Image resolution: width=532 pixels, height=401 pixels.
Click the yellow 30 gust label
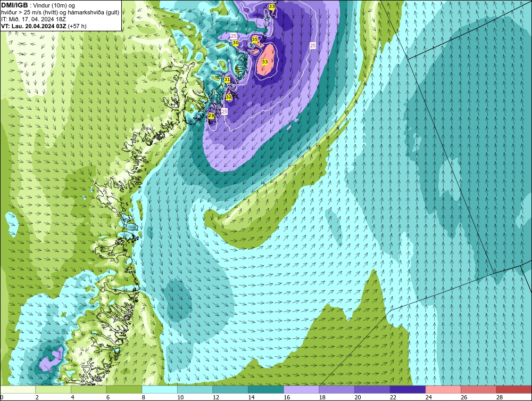(x=236, y=43)
